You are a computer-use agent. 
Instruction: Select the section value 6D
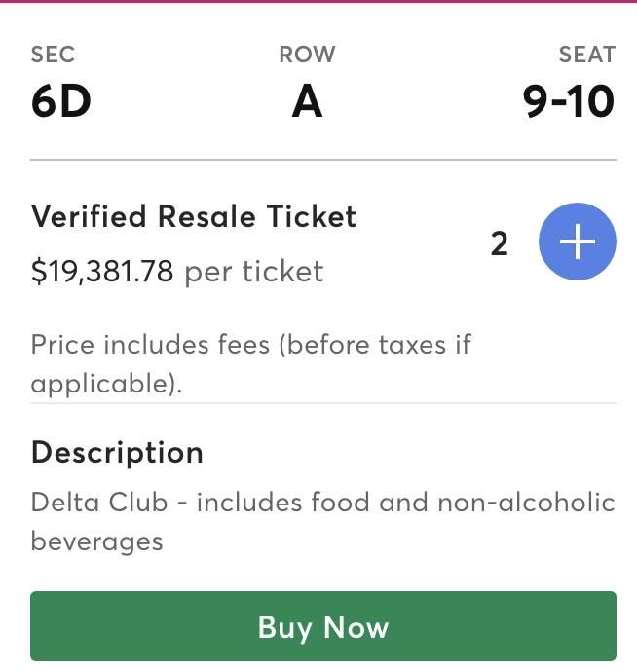pyautogui.click(x=60, y=101)
